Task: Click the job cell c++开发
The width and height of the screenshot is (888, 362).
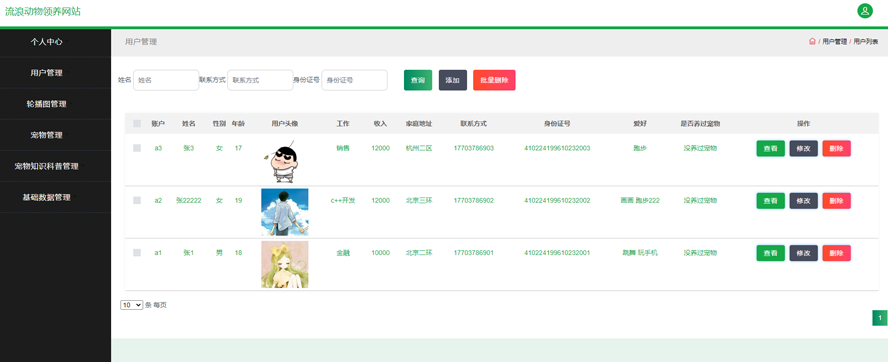Action: (x=343, y=201)
